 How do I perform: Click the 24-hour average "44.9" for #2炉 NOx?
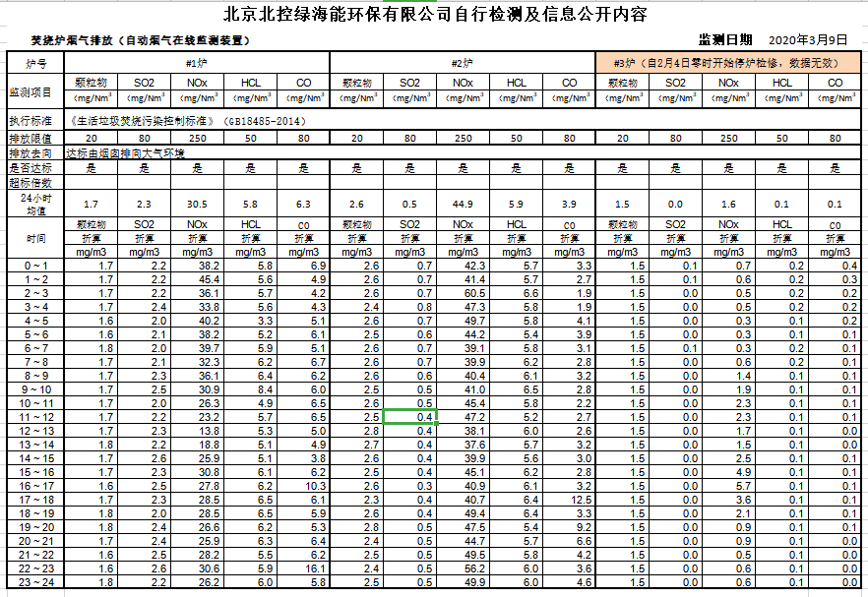coord(463,205)
